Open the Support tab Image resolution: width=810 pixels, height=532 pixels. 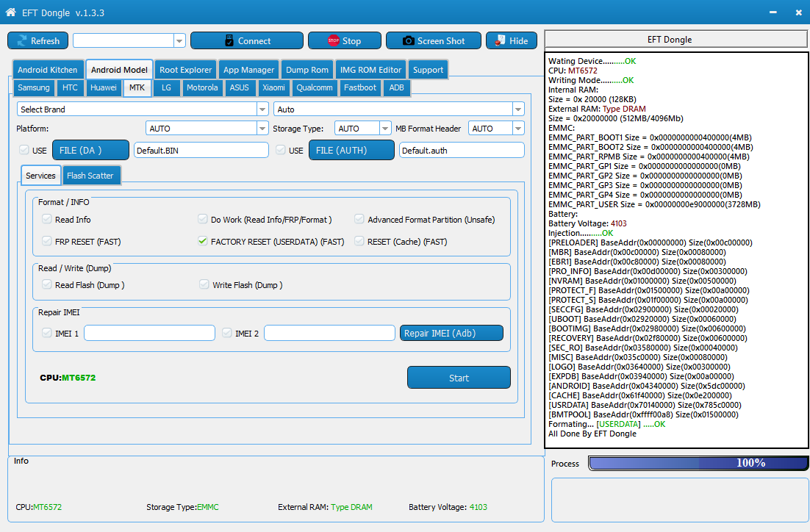pyautogui.click(x=428, y=70)
